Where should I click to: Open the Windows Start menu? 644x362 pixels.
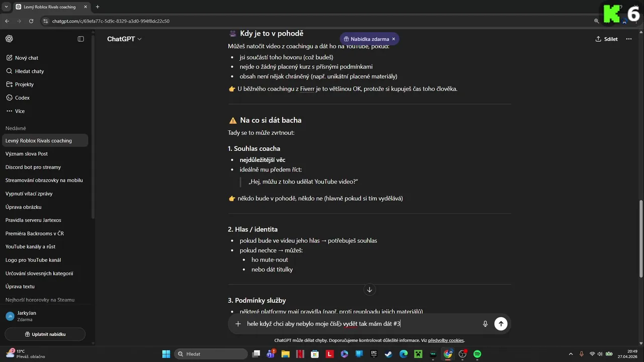pyautogui.click(x=166, y=354)
